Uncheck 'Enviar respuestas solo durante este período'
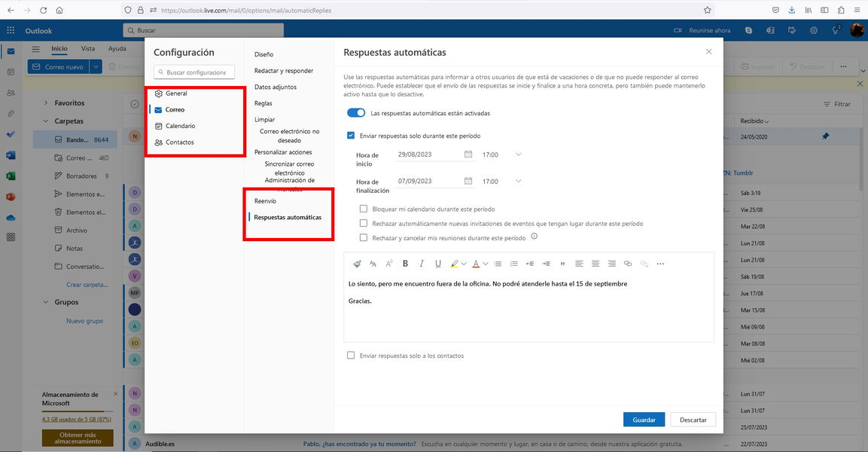 [x=351, y=136]
